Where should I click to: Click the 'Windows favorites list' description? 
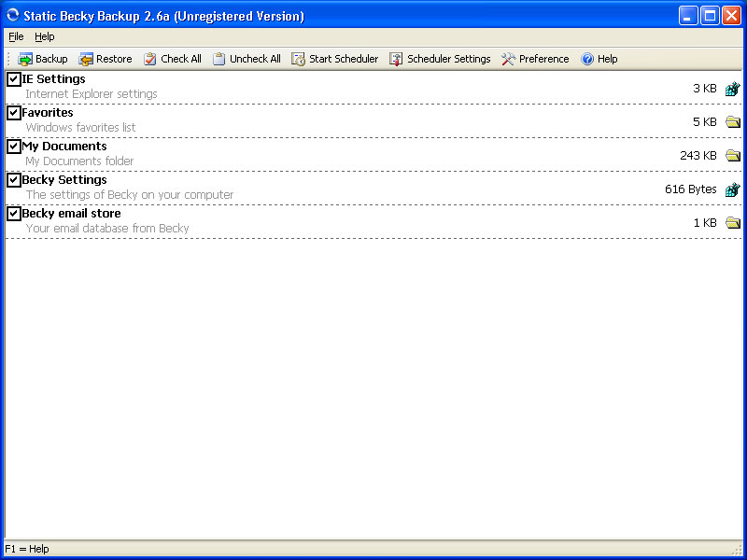(x=80, y=128)
